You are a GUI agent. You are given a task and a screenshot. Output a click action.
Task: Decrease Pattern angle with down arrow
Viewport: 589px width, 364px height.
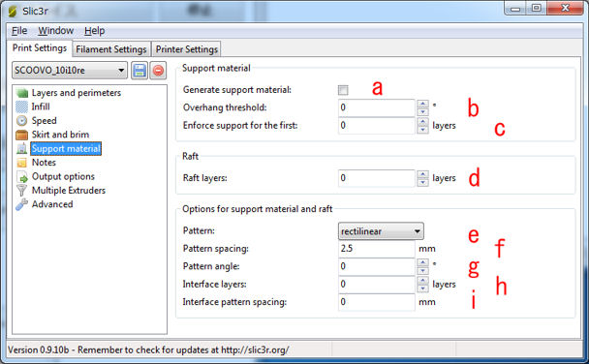pos(422,270)
